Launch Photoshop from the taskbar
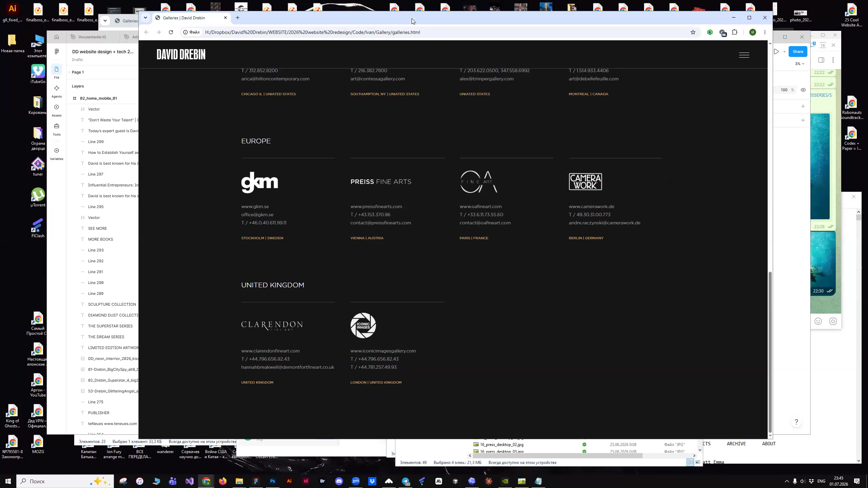The height and width of the screenshot is (488, 868). click(x=273, y=481)
